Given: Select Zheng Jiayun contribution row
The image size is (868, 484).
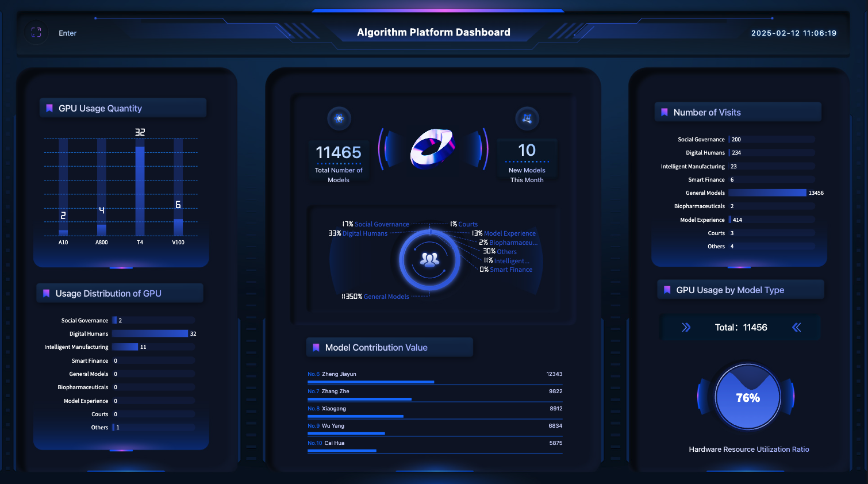Looking at the screenshot, I should (x=435, y=377).
